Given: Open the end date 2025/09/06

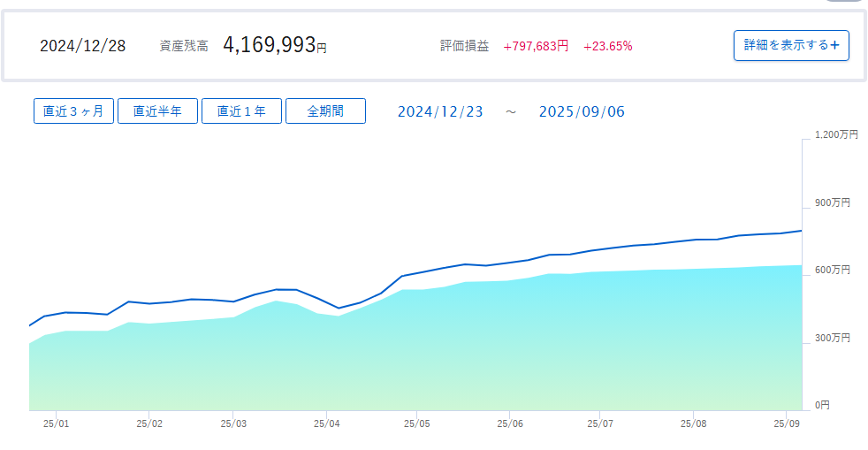Looking at the screenshot, I should click(x=582, y=112).
